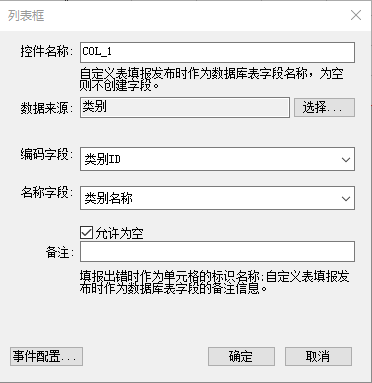Click the 备注 label
Image resolution: width=372 pixels, height=383 pixels.
59,253
